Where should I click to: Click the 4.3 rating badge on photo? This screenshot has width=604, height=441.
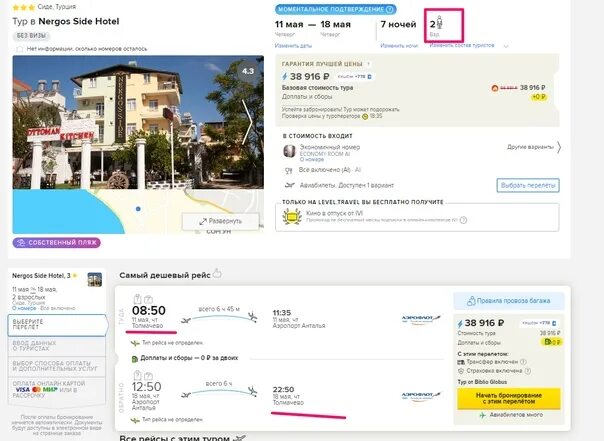point(248,71)
